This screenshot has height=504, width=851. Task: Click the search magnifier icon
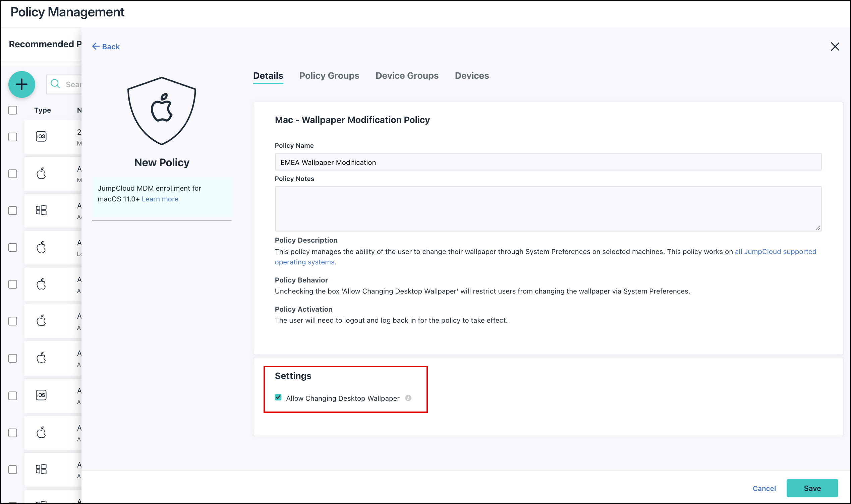click(x=55, y=84)
